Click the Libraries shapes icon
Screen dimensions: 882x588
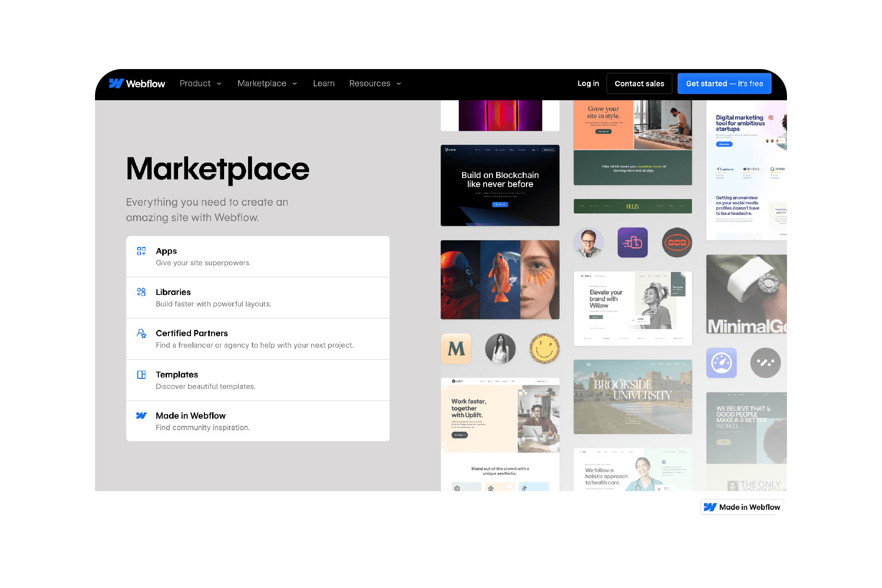(142, 292)
